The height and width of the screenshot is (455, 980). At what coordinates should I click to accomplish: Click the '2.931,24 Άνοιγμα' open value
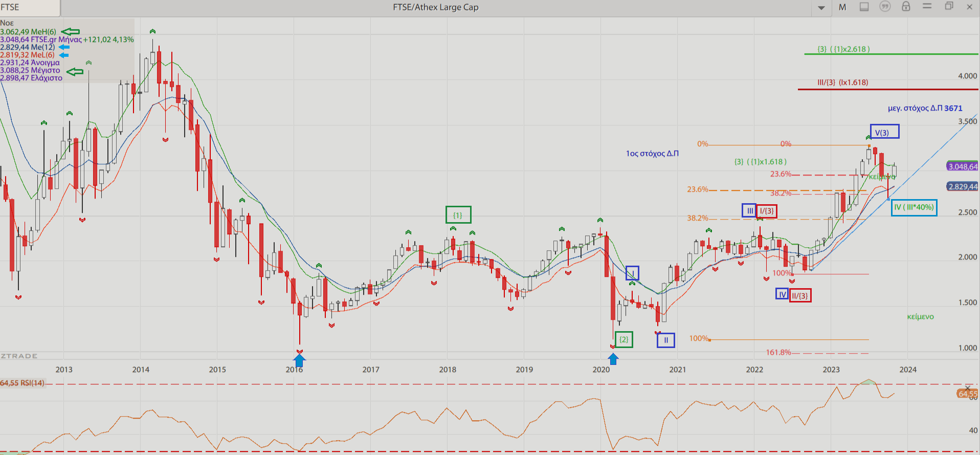[30, 62]
